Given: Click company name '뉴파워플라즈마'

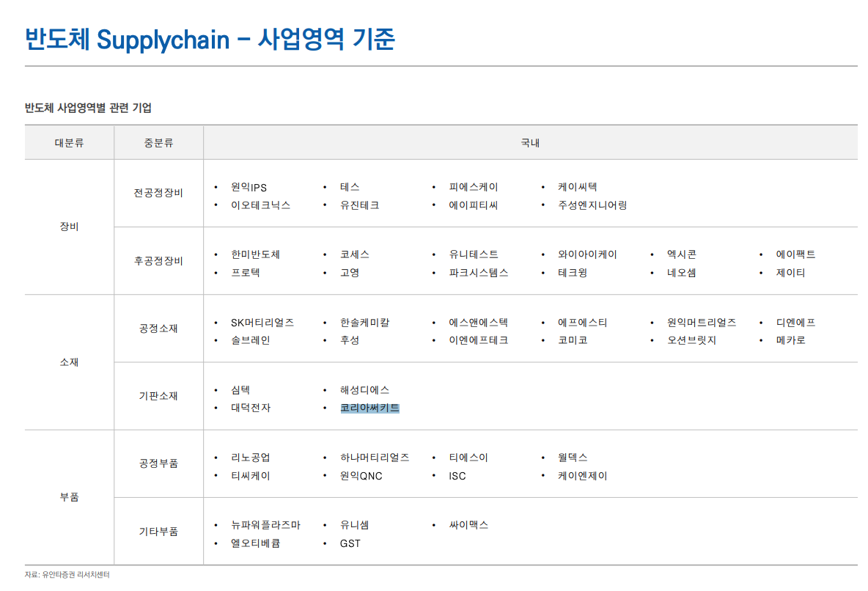Looking at the screenshot, I should click(x=265, y=525).
